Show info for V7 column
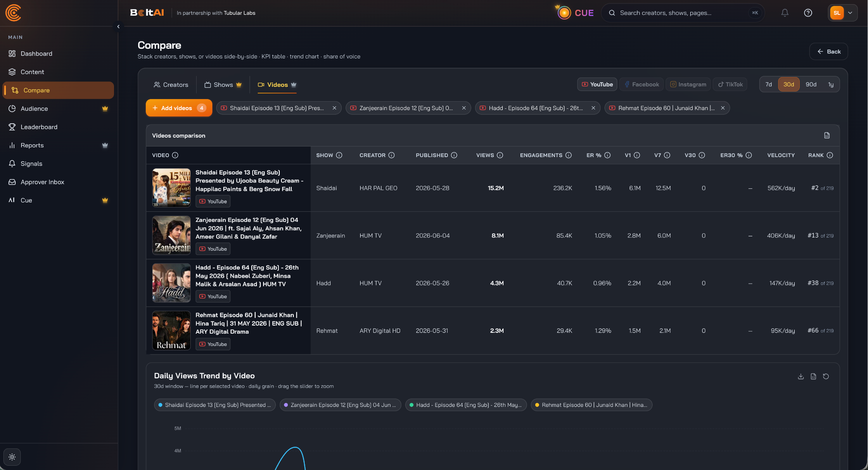 click(x=667, y=155)
